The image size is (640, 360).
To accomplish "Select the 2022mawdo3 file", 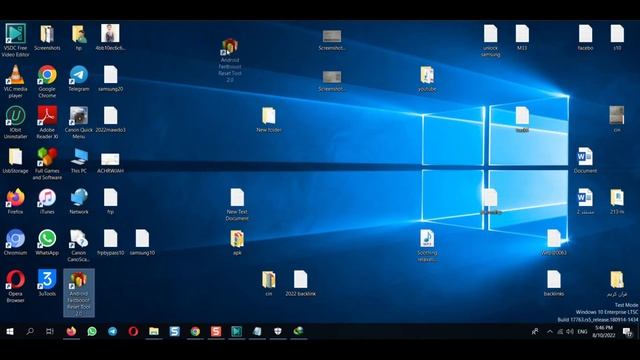I will pyautogui.click(x=110, y=119).
